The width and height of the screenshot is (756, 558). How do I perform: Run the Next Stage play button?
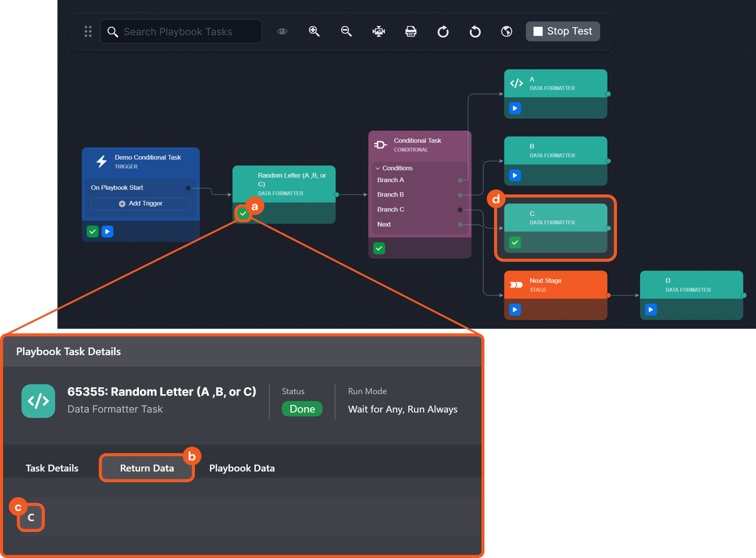(x=515, y=310)
